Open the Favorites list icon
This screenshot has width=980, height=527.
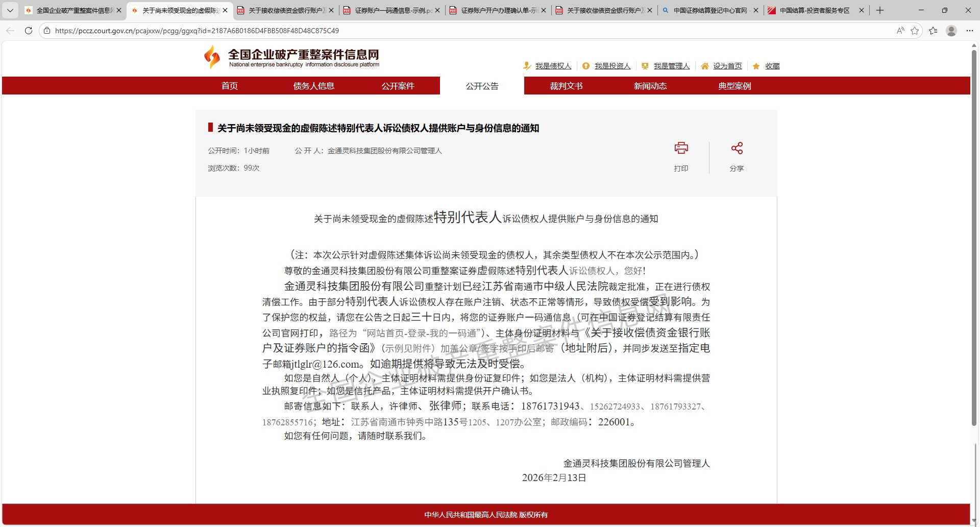(933, 31)
